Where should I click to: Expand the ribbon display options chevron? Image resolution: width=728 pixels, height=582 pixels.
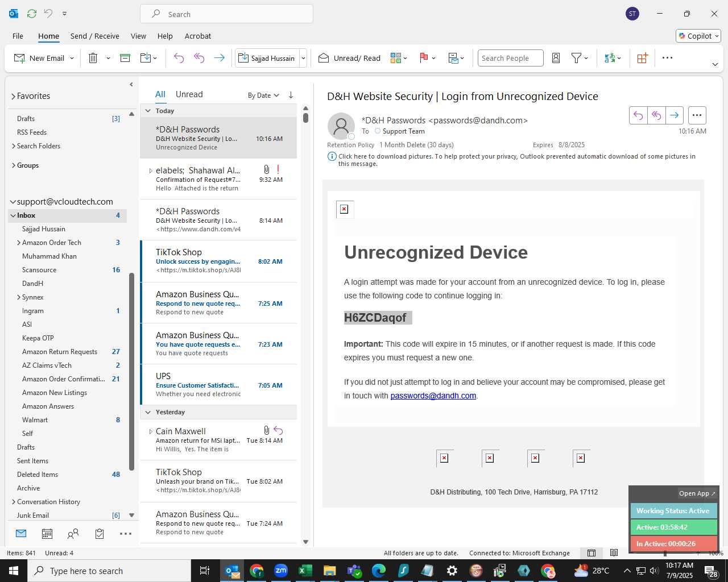(715, 64)
